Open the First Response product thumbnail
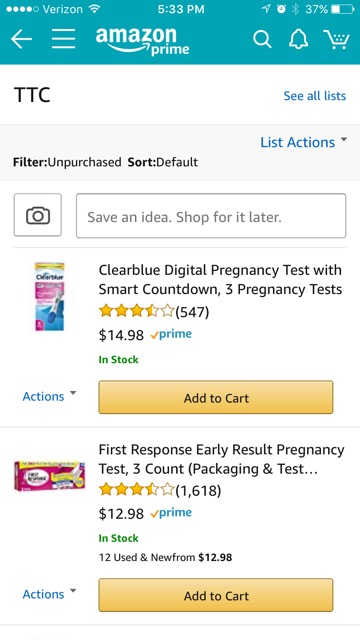Image resolution: width=360 pixels, height=640 pixels. pos(49,476)
